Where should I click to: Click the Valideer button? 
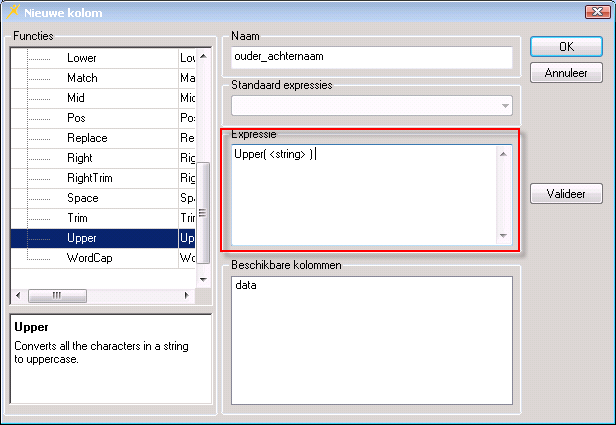(566, 194)
